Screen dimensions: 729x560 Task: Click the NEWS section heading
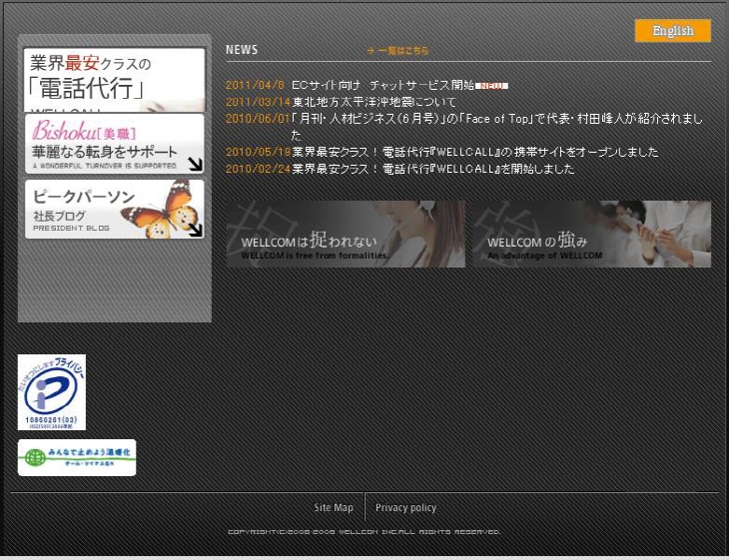(242, 50)
